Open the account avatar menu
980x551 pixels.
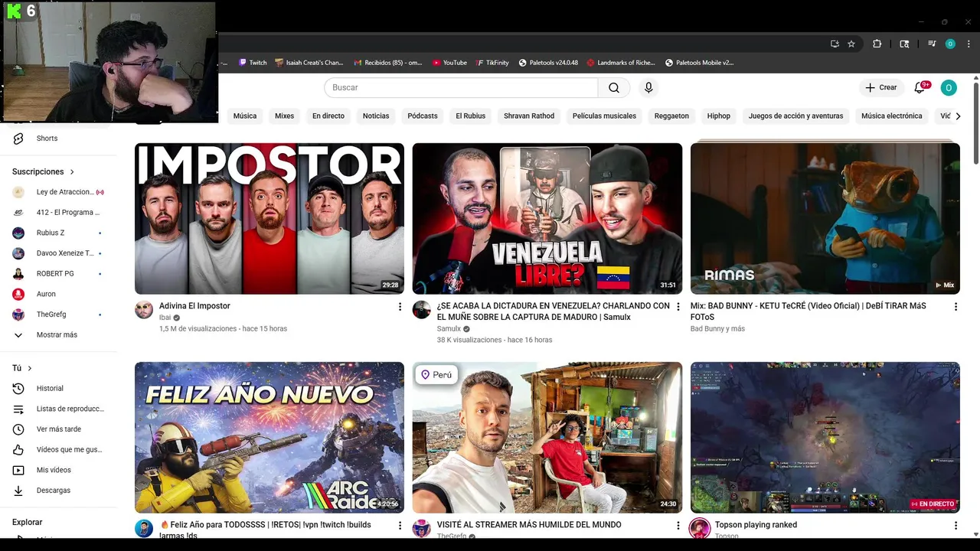click(x=949, y=87)
